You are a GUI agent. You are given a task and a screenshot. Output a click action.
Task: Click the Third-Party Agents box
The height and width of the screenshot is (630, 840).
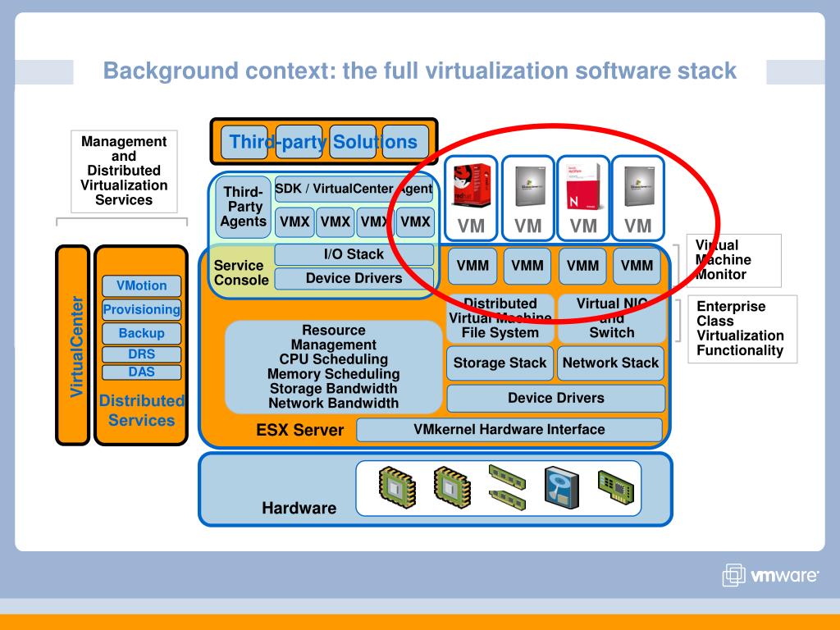tap(244, 207)
